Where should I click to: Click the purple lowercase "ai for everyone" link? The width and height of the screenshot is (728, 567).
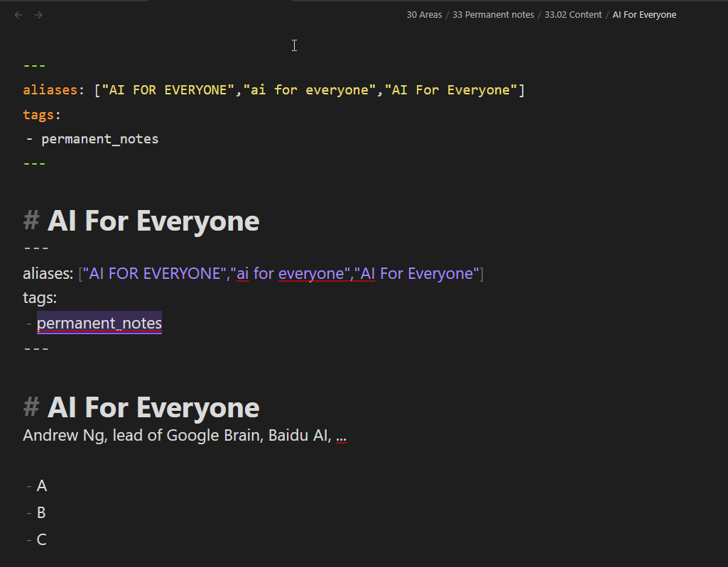click(290, 274)
